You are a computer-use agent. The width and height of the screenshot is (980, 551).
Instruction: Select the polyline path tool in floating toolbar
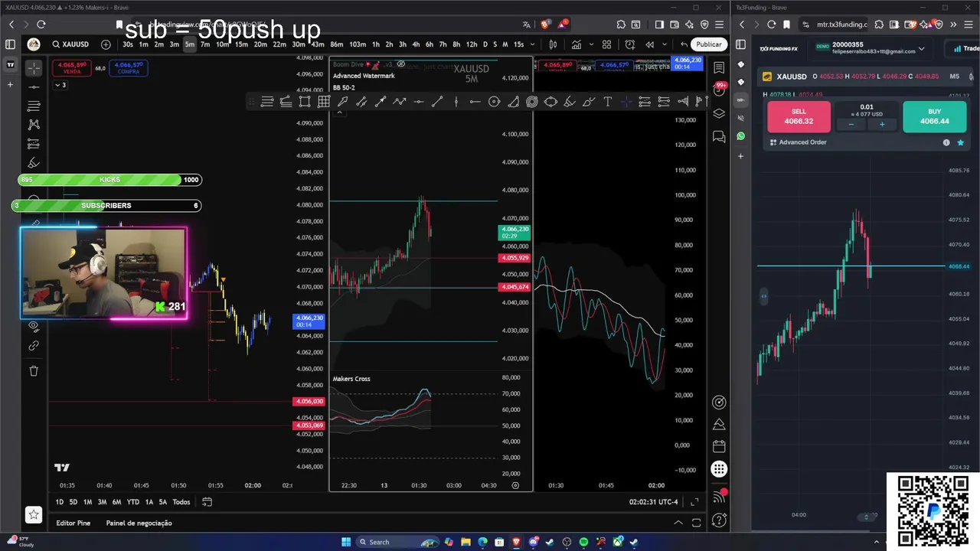pos(399,102)
